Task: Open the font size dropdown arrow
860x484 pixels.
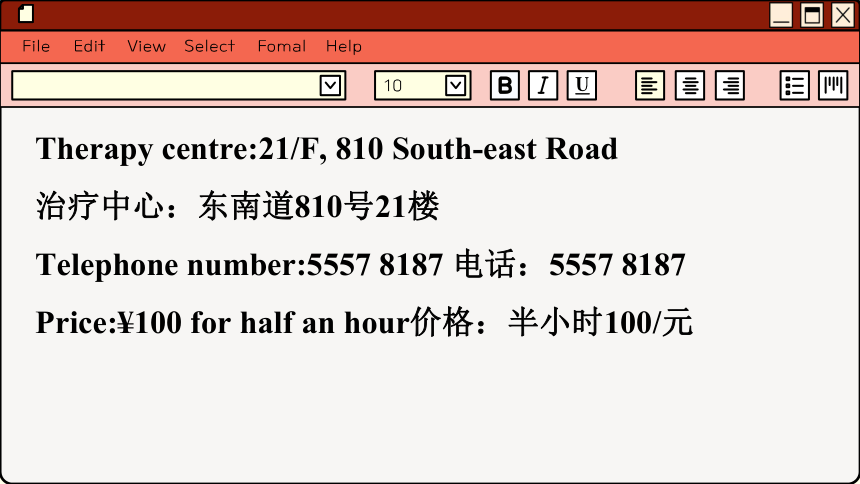Action: click(x=455, y=86)
